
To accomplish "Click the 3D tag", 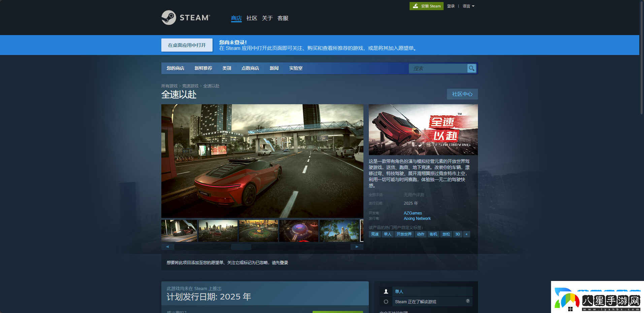I will click(457, 234).
